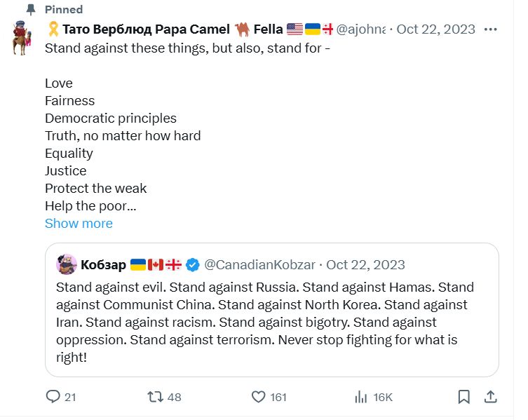This screenshot has height=420, width=528.
Task: Click the reply speech bubble icon
Action: [x=53, y=397]
